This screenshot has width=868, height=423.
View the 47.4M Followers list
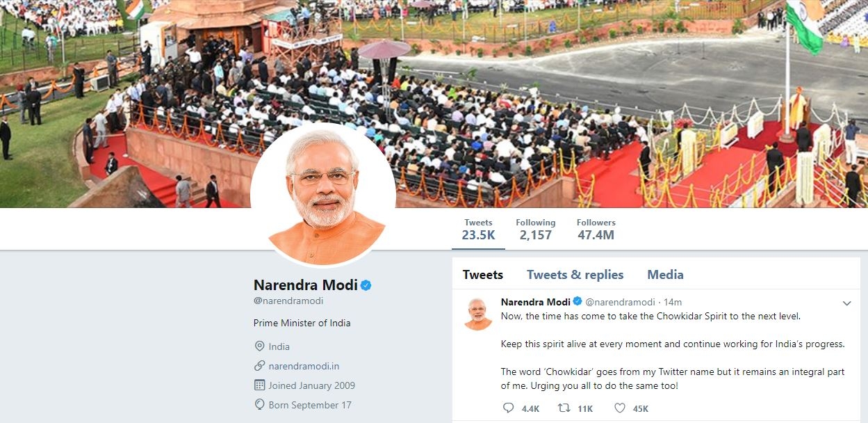click(x=596, y=230)
